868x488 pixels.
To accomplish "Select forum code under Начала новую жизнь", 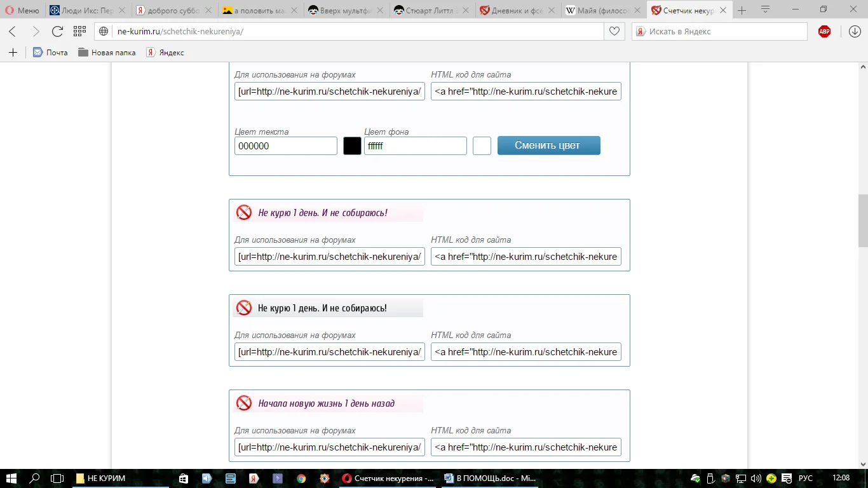I will [330, 447].
